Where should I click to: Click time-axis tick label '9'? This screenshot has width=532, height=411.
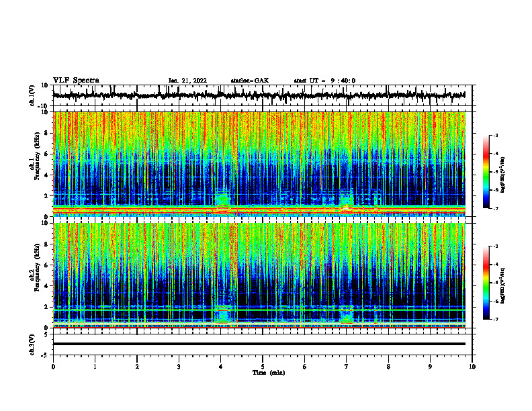point(430,367)
